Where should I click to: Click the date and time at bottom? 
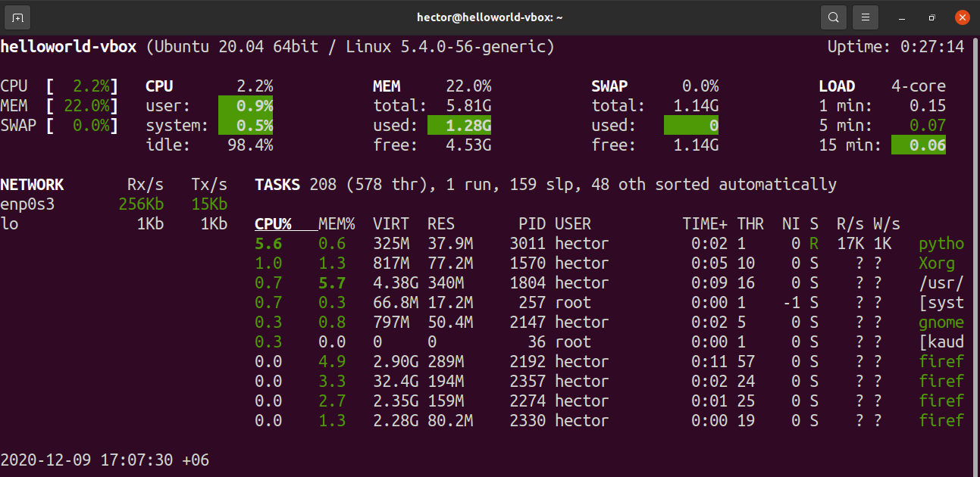pyautogui.click(x=105, y=460)
